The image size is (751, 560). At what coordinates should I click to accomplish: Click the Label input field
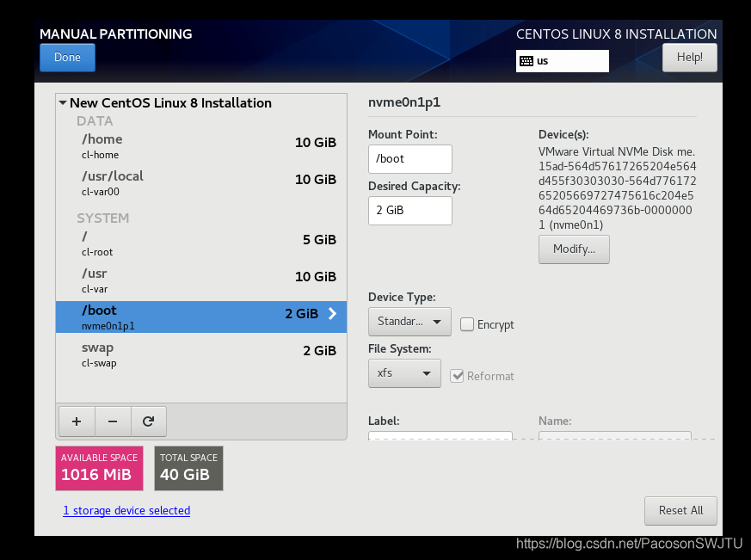440,435
